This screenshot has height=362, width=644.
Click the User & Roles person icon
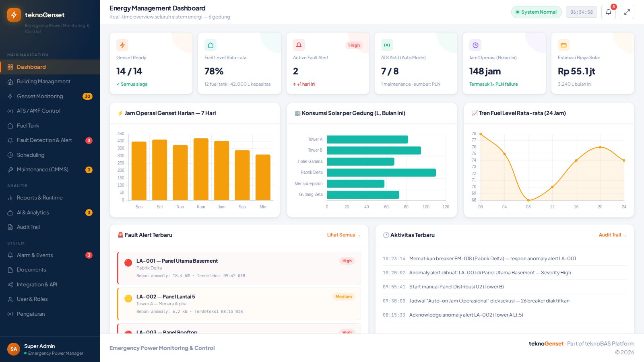coord(10,299)
